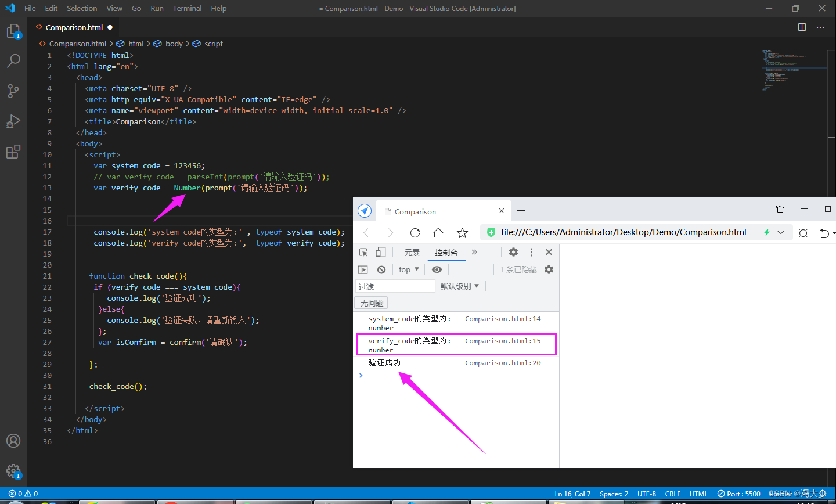Expand the address bar dropdown chevron
The image size is (836, 504).
coord(781,232)
